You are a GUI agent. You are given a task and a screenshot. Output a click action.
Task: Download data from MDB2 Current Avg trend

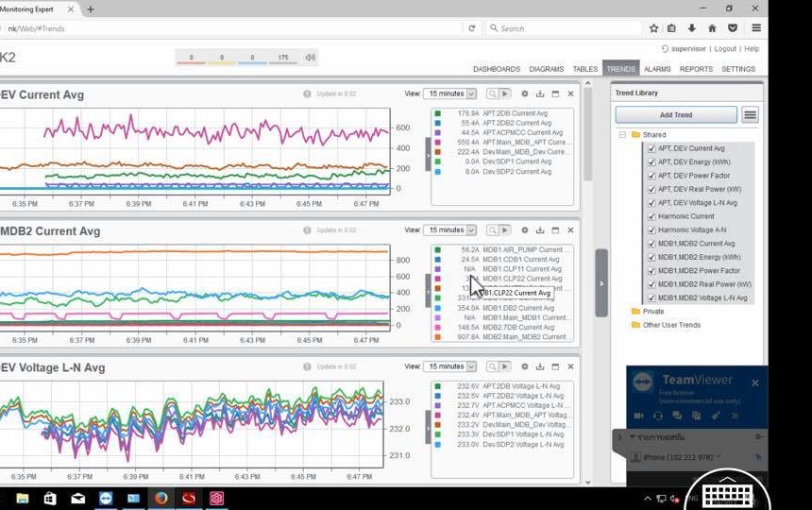540,229
